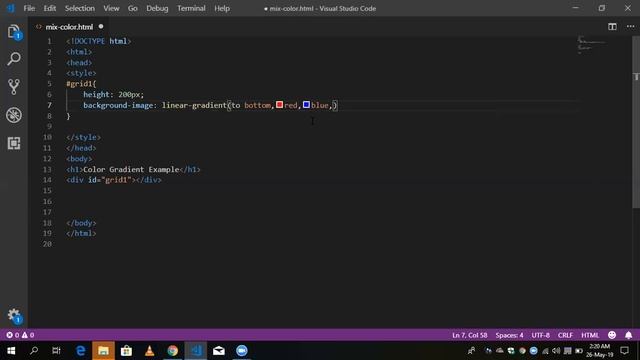
Task: Switch to VS Code taskbar icon
Action: pyautogui.click(x=196, y=351)
